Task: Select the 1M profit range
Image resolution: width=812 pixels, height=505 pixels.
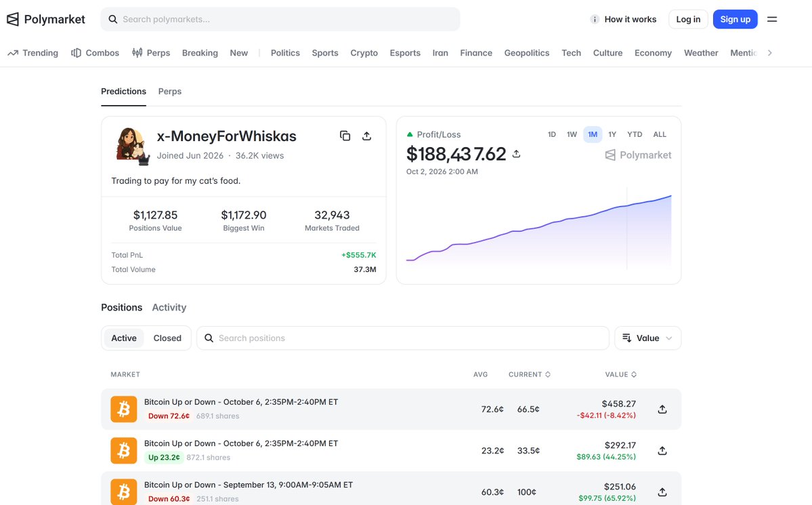Action: 593,134
